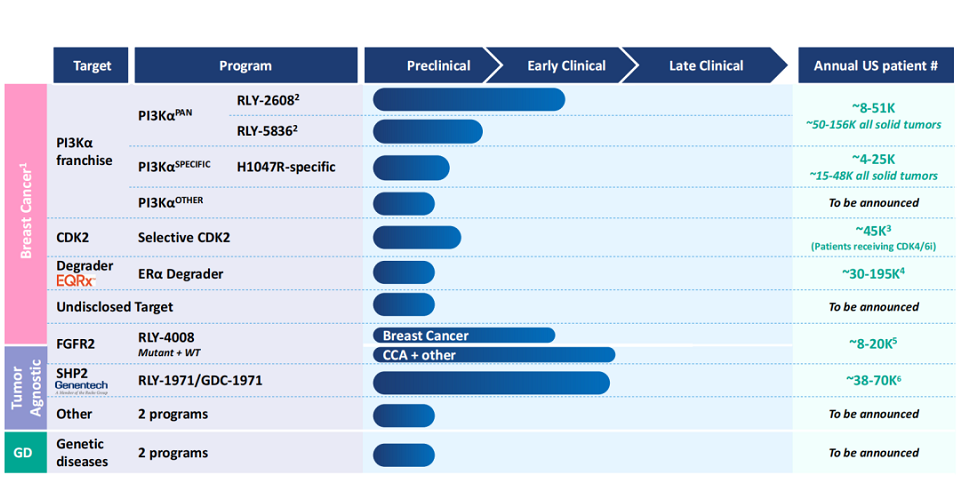Click the RLY-2608 program name
This screenshot has height=499, width=961.
268,100
